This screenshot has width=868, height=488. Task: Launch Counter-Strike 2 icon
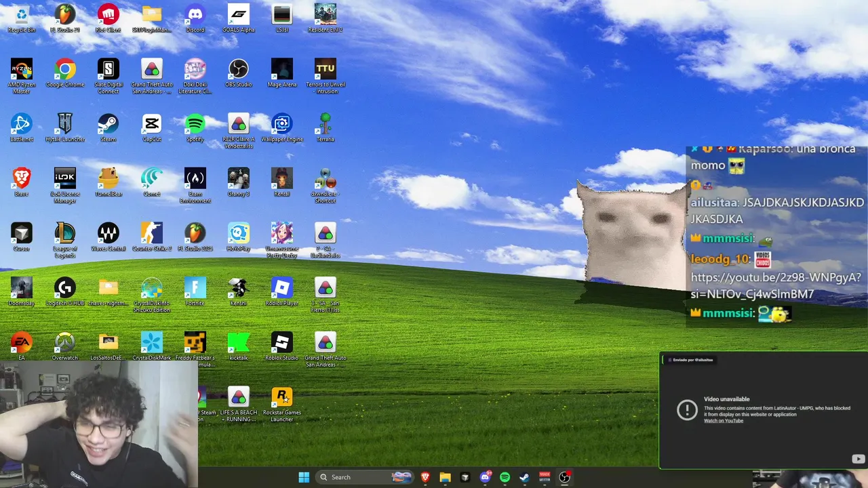click(x=152, y=237)
